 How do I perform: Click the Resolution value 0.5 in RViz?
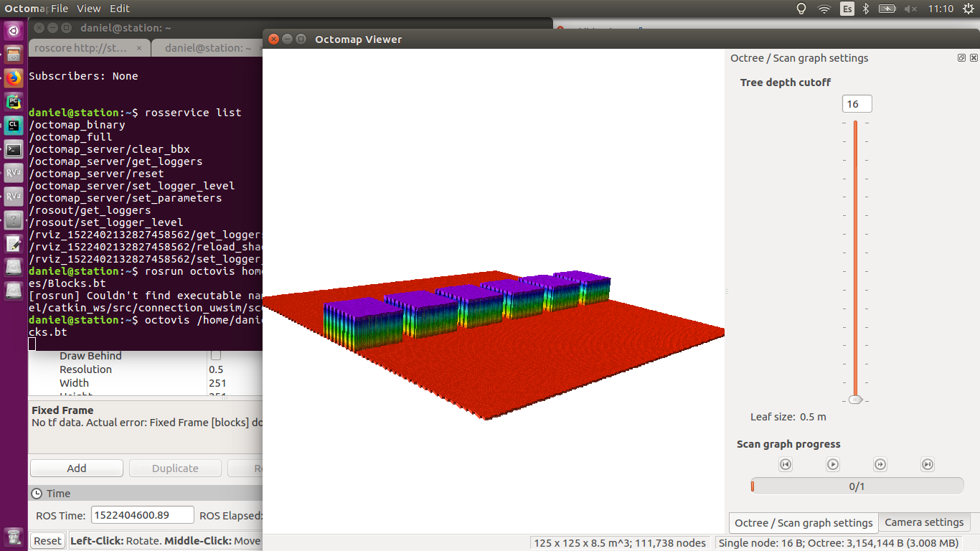coord(216,369)
